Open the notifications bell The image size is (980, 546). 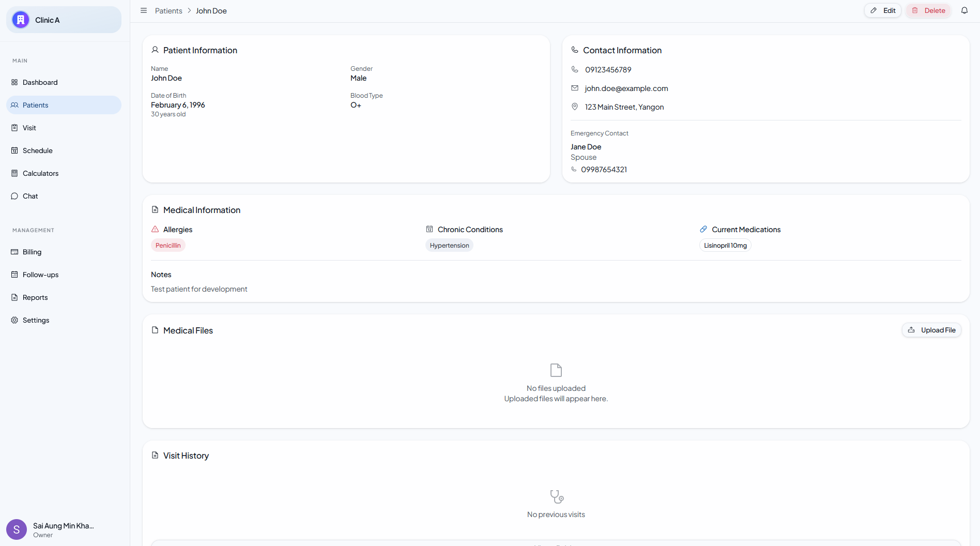[964, 10]
